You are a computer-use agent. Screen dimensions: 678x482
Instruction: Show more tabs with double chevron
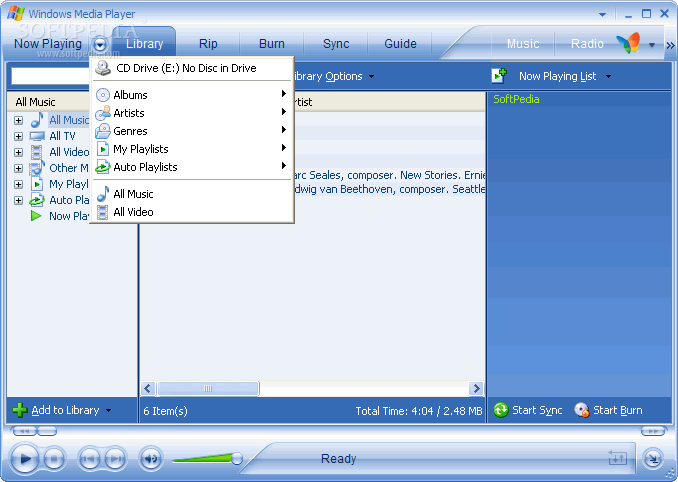670,45
